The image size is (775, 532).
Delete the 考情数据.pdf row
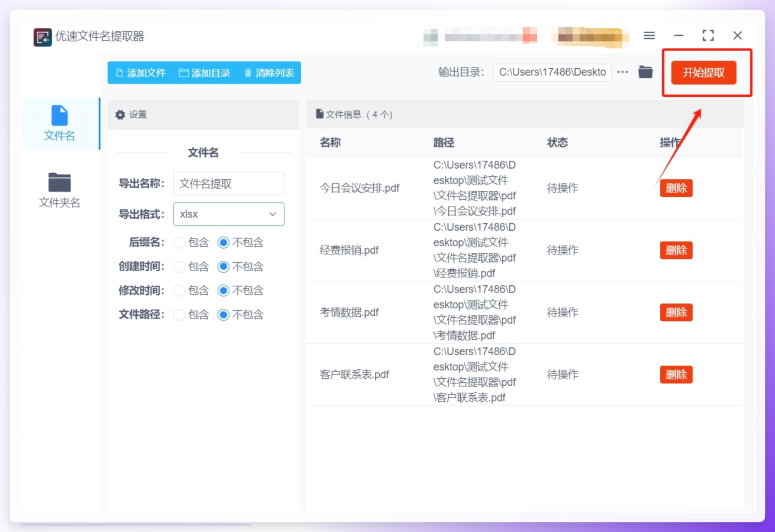coord(676,312)
